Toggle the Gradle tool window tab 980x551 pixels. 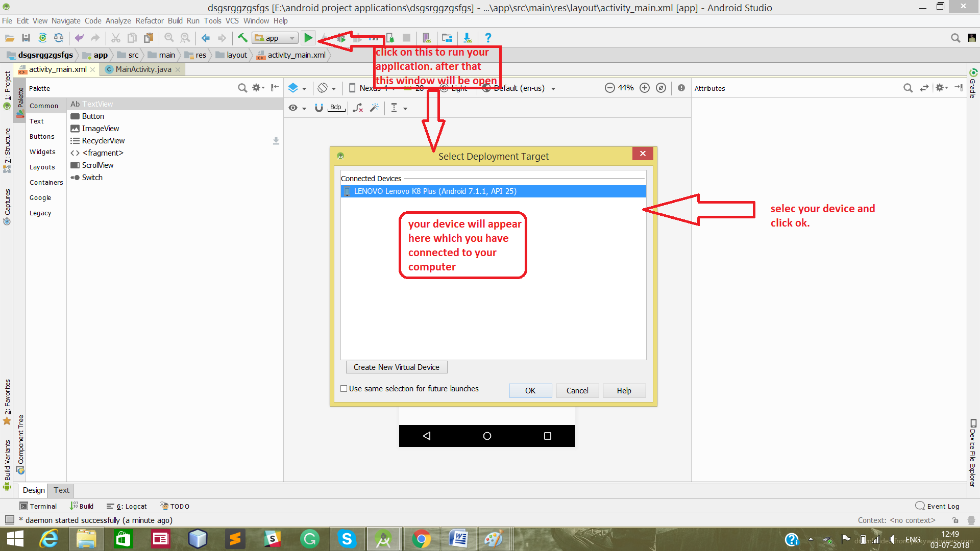(973, 83)
